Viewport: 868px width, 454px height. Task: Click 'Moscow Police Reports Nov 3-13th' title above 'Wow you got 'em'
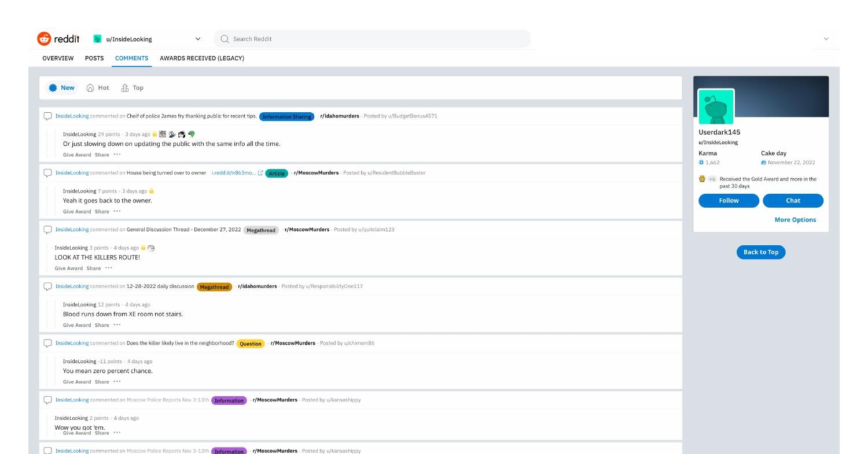click(x=168, y=400)
